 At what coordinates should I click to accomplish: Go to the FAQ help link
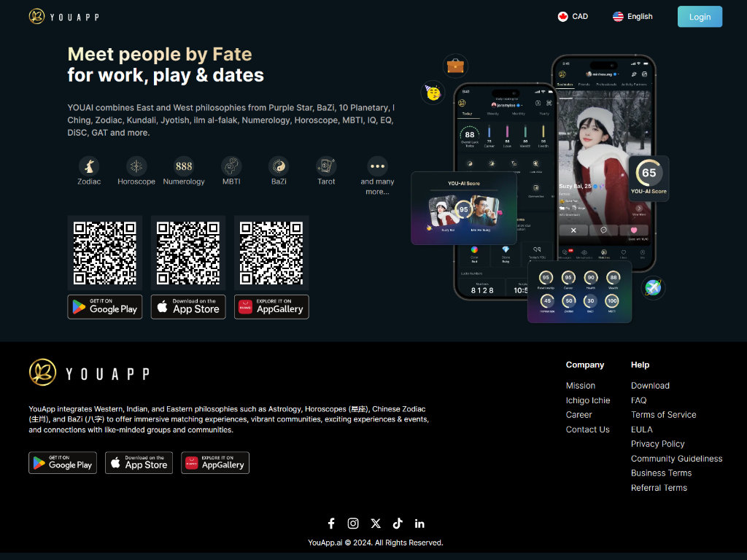coord(638,400)
